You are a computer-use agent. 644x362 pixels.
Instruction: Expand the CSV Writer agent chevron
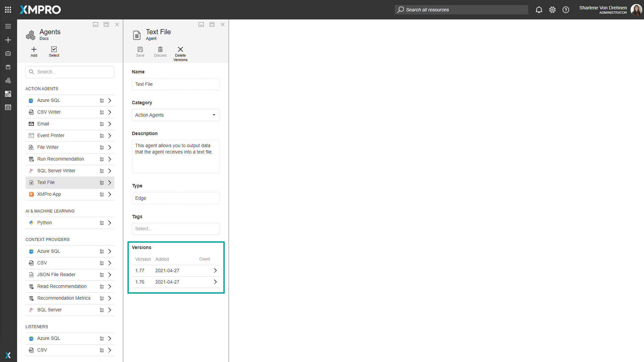point(110,112)
